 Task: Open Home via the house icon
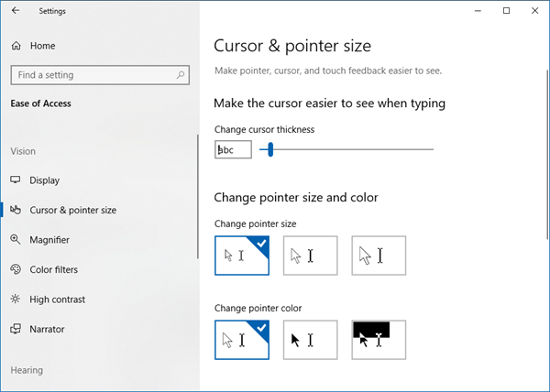coord(16,46)
